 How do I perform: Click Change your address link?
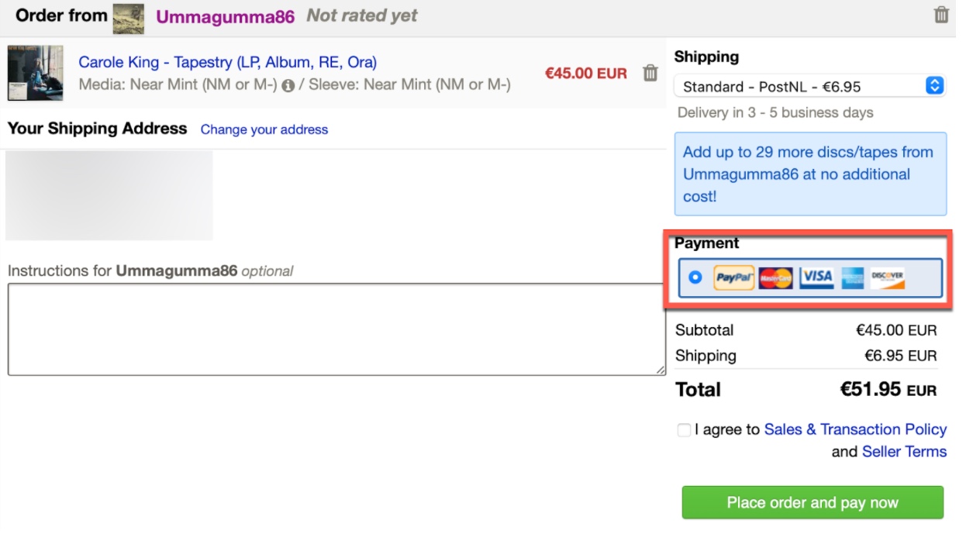(x=264, y=129)
